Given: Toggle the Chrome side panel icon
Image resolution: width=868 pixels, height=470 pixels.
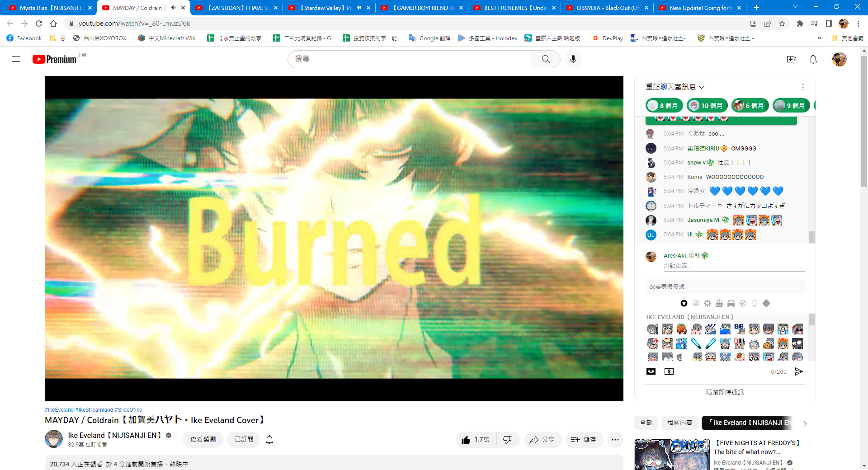Looking at the screenshot, I should pos(829,23).
